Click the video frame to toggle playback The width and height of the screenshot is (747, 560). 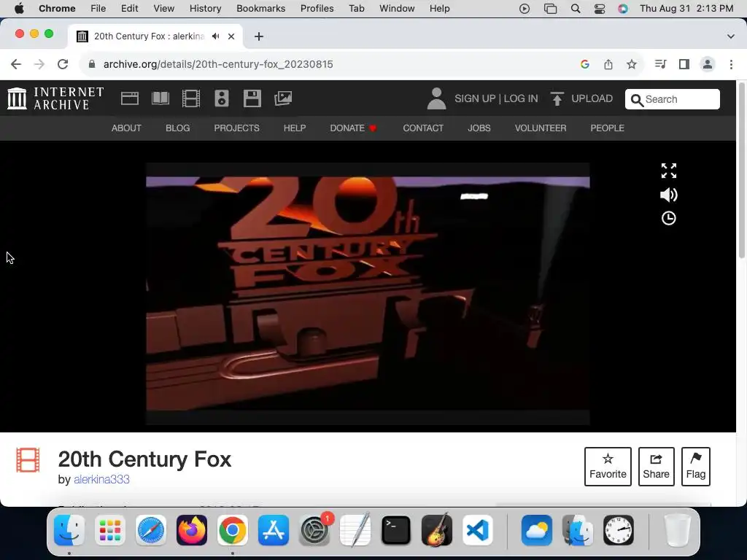pyautogui.click(x=368, y=294)
